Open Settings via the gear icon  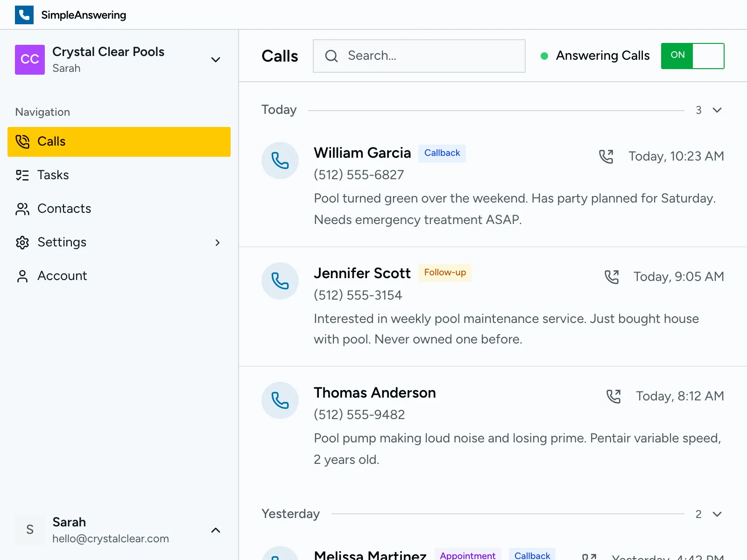(x=21, y=242)
